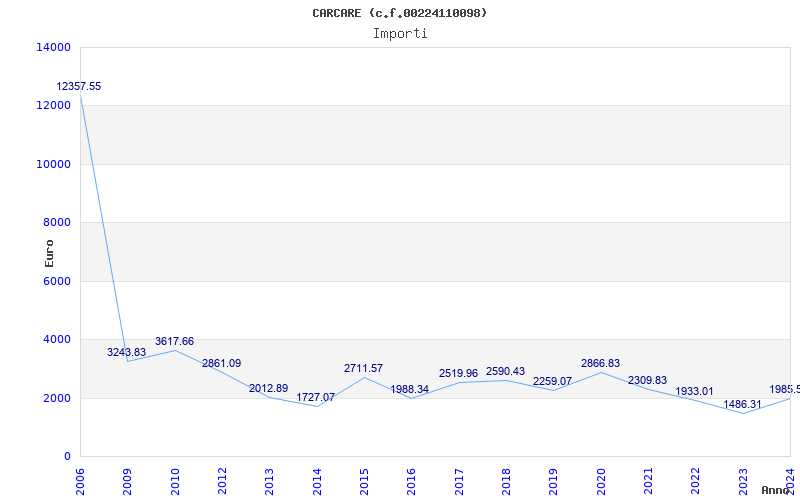The height and width of the screenshot is (500, 800).
Task: Click the 2017 x-axis year label
Action: pyautogui.click(x=459, y=481)
